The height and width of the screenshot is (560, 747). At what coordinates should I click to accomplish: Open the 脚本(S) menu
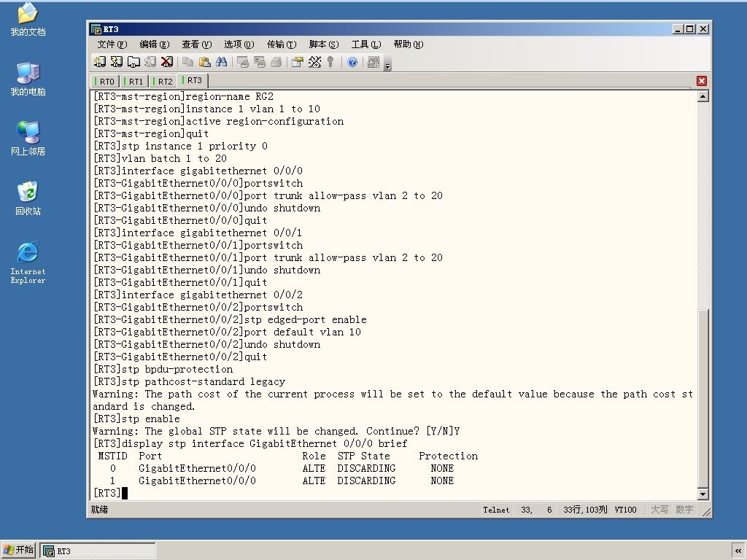(x=324, y=44)
